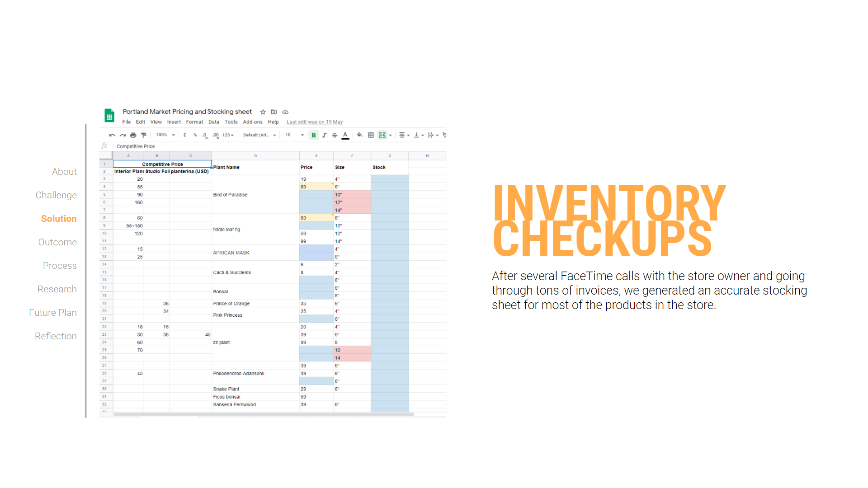868x488 pixels.
Task: Toggle italic formatting button
Action: (x=324, y=135)
